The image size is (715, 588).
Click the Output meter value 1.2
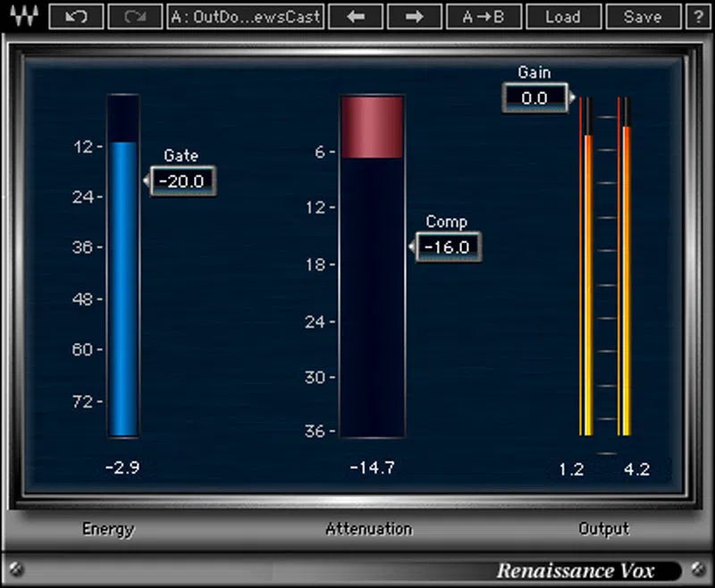tap(571, 469)
